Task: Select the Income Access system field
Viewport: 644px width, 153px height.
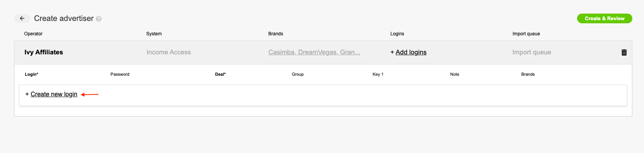Action: [x=169, y=52]
